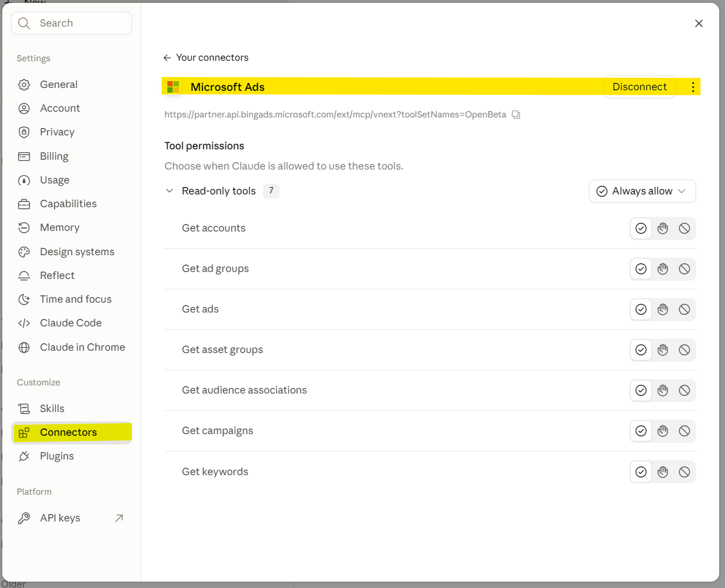Block the Get audience associations tool
Viewport: 725px width, 588px height.
(684, 391)
